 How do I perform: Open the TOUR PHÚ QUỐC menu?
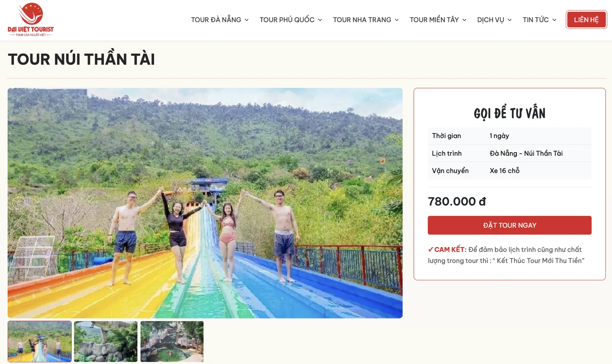pos(287,19)
